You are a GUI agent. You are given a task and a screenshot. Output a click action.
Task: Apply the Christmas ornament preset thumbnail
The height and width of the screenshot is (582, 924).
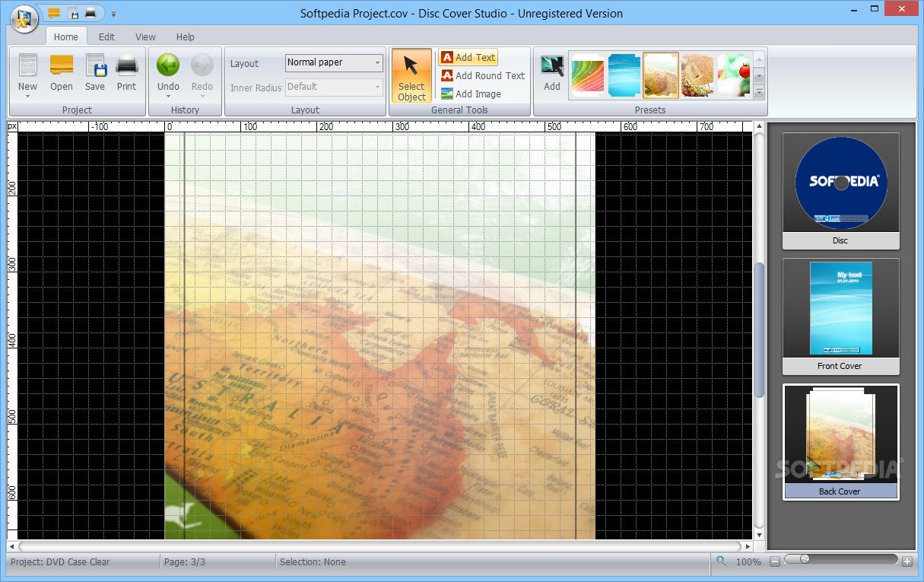[x=733, y=75]
